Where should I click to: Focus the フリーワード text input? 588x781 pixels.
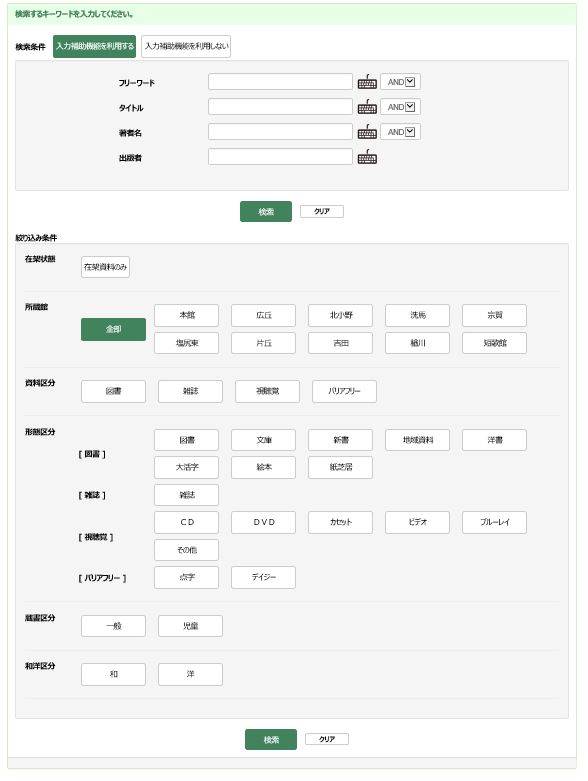[280, 82]
